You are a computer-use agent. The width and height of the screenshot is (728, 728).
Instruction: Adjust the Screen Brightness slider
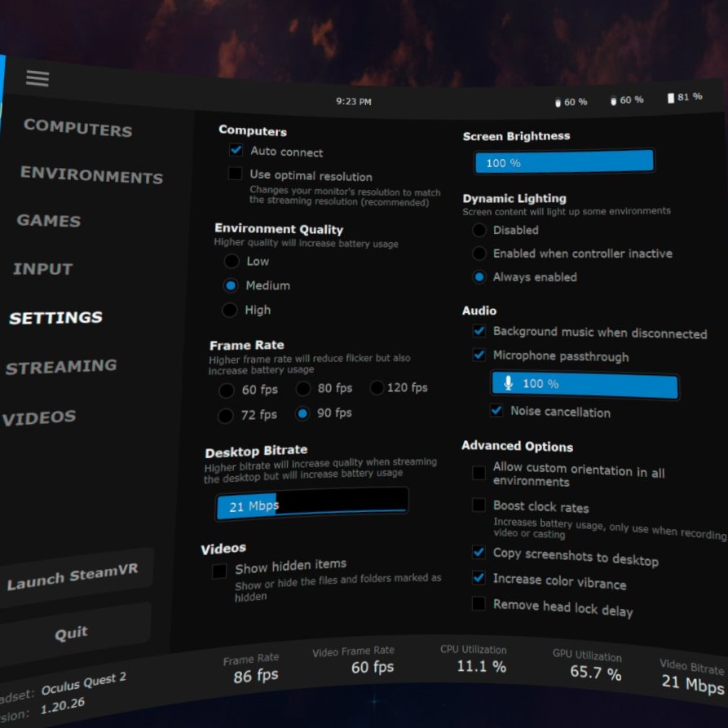tap(563, 162)
